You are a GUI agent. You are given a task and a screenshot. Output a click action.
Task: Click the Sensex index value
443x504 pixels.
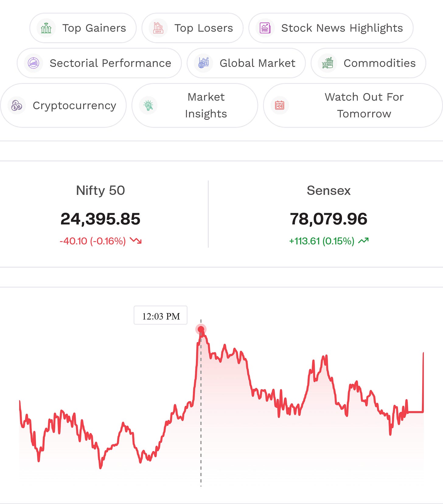(329, 219)
